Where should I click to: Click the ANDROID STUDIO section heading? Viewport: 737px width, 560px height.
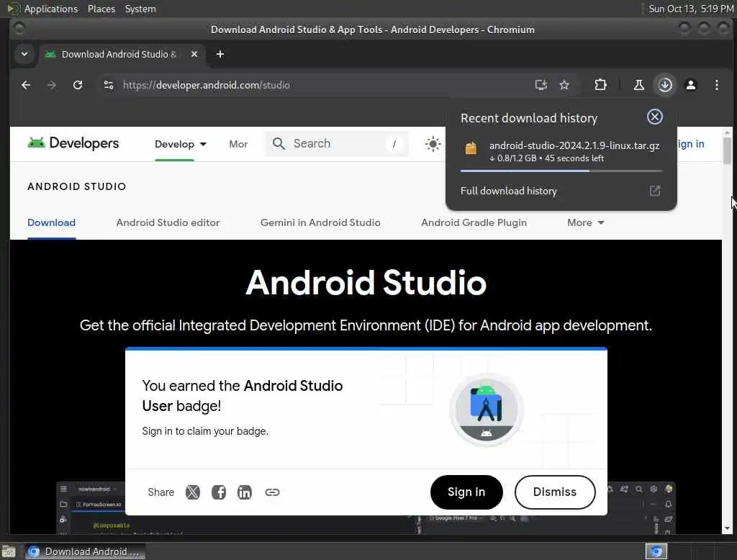click(76, 186)
